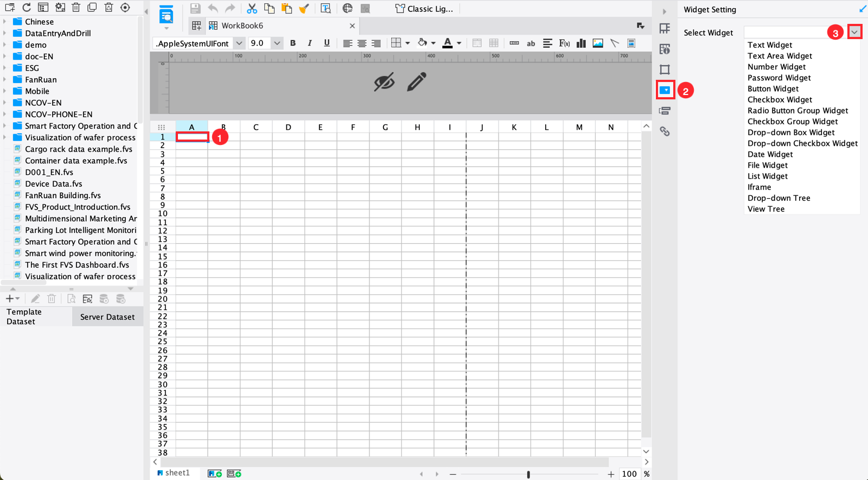Viewport: 868px width, 480px height.
Task: Click the refresh icon above file tree
Action: pyautogui.click(x=27, y=8)
